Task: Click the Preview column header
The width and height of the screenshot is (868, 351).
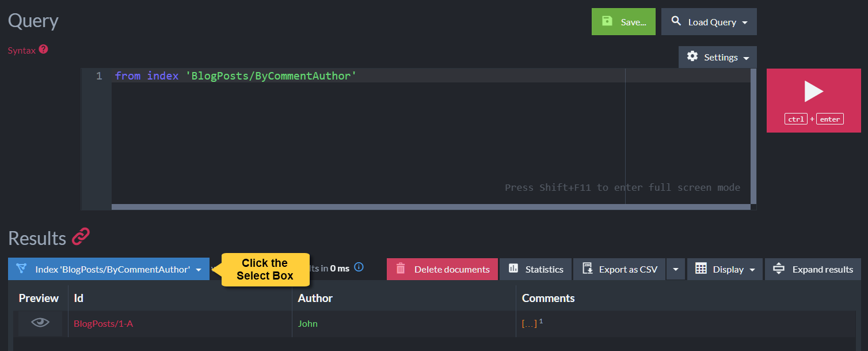Action: click(x=39, y=298)
